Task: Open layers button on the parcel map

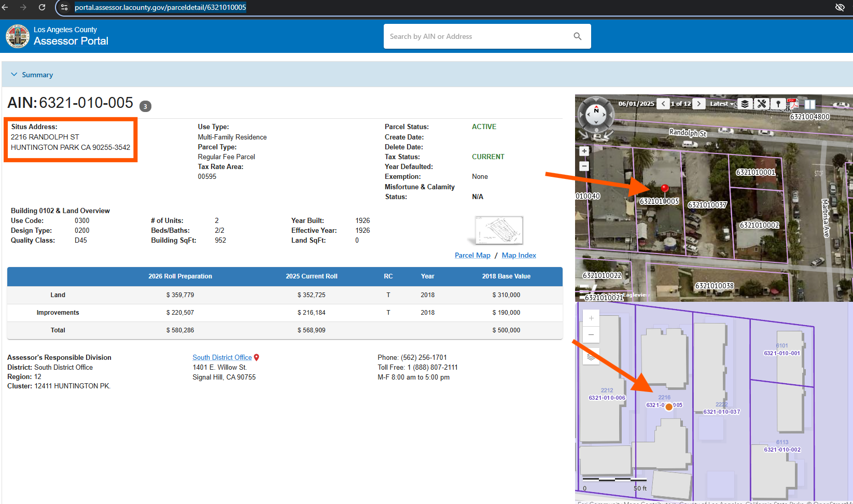Action: 591,357
